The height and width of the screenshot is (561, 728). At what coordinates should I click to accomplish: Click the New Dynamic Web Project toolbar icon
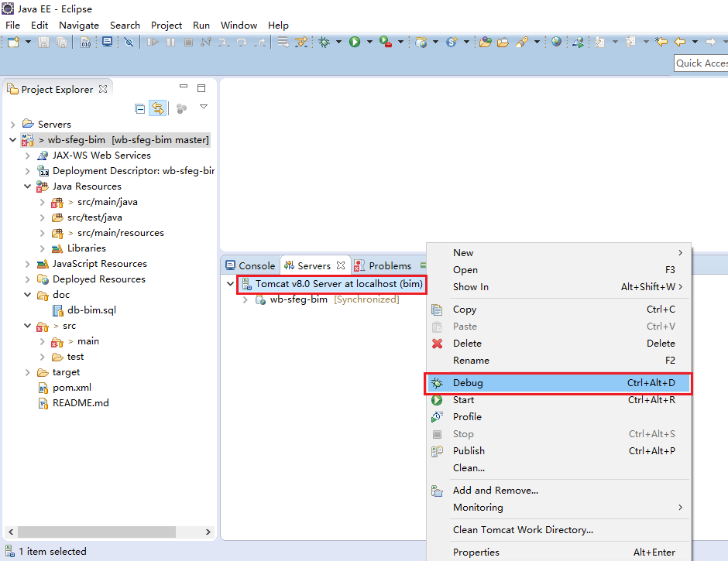[421, 43]
